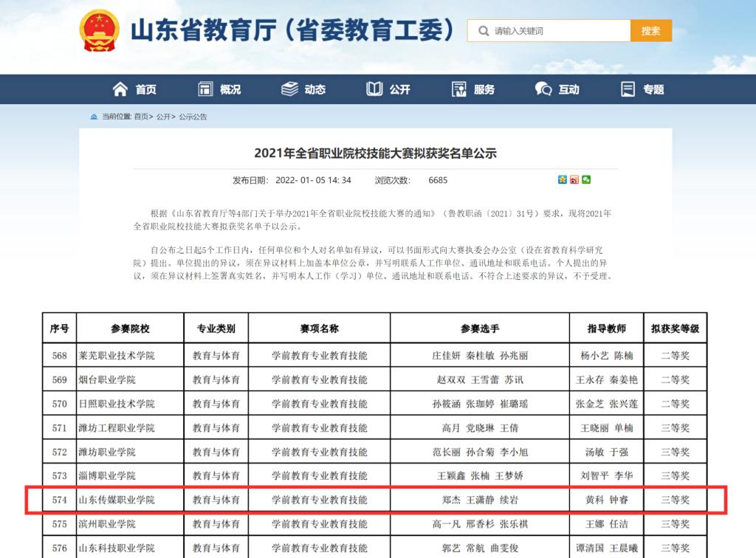The width and height of the screenshot is (756, 558).
Task: Click teachers 汤敏 于强 cell
Action: click(607, 452)
